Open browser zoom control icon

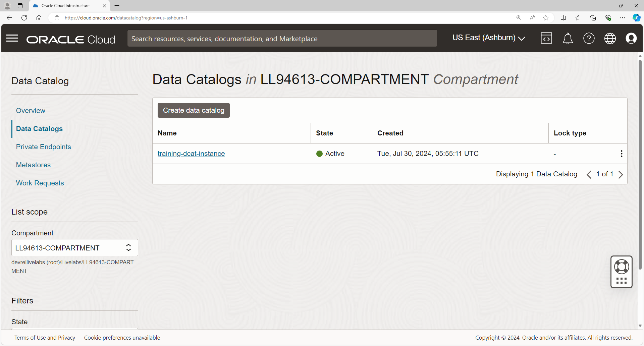tap(519, 18)
